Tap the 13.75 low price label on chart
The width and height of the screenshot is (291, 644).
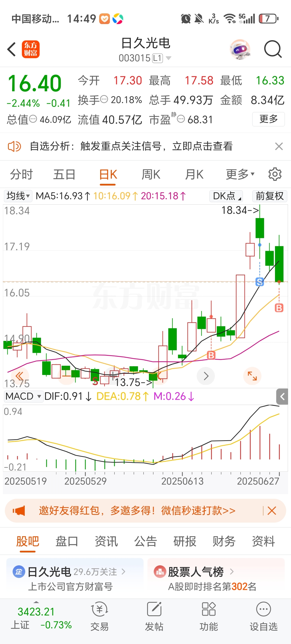click(133, 382)
